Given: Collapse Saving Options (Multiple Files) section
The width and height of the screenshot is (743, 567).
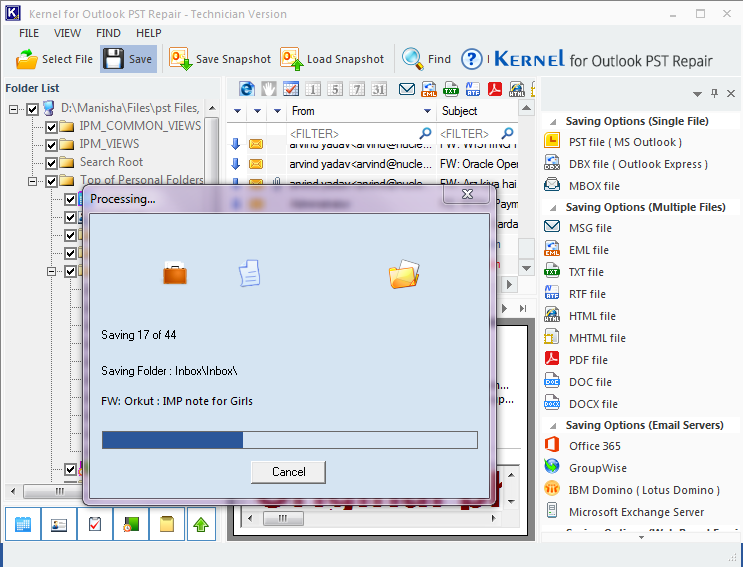Looking at the screenshot, I should point(553,207).
